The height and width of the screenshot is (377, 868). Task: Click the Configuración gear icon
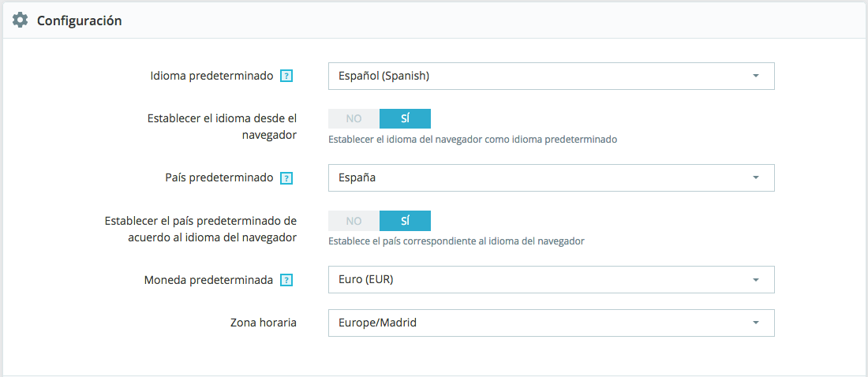(21, 21)
